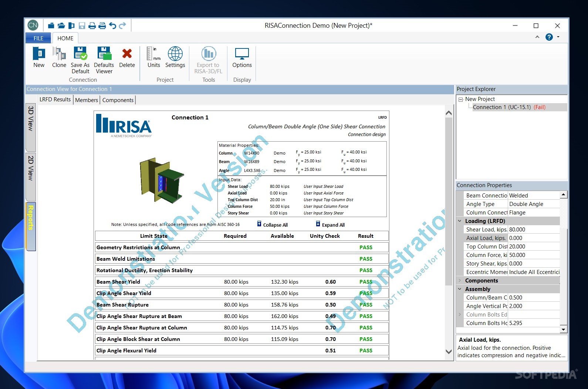
Task: Click report scrollbar down arrow
Action: [449, 352]
